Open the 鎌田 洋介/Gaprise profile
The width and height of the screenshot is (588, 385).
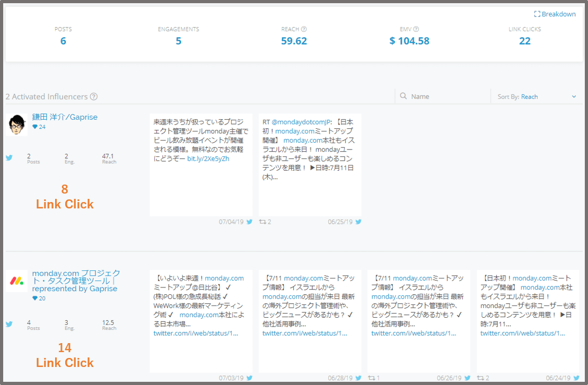(x=65, y=117)
